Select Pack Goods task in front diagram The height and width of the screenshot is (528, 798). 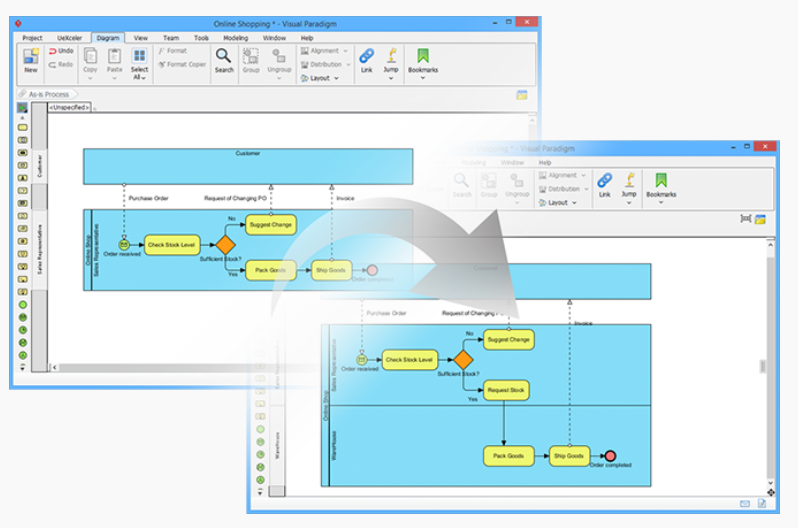[x=508, y=456]
